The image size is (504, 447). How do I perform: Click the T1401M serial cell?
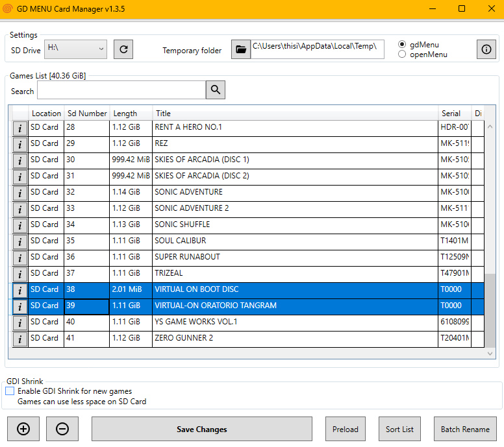455,242
